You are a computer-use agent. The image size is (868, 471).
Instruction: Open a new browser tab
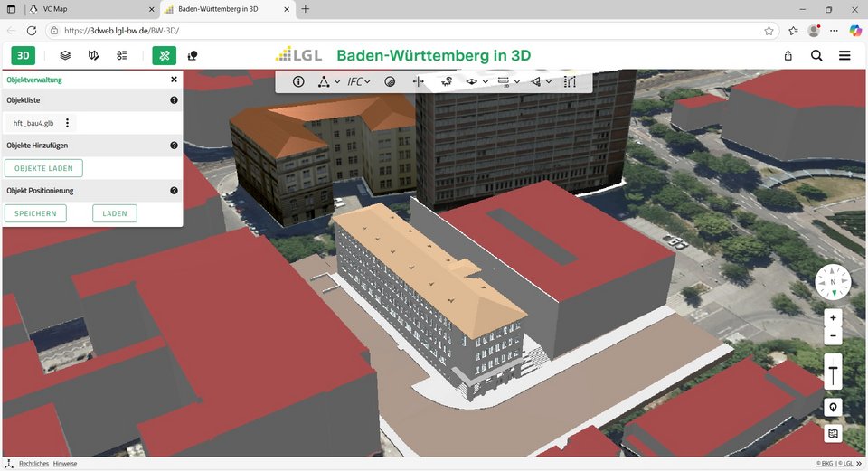(x=305, y=9)
